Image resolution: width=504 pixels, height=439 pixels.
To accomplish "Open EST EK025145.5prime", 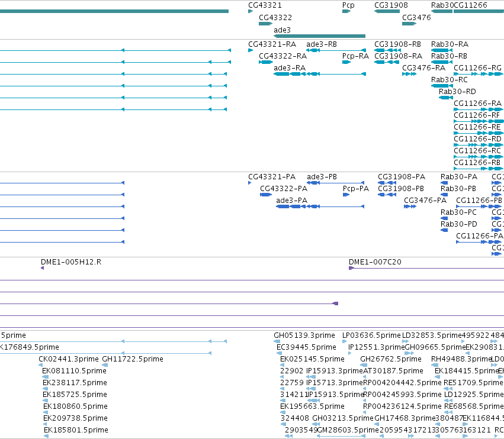I will pyautogui.click(x=312, y=359).
